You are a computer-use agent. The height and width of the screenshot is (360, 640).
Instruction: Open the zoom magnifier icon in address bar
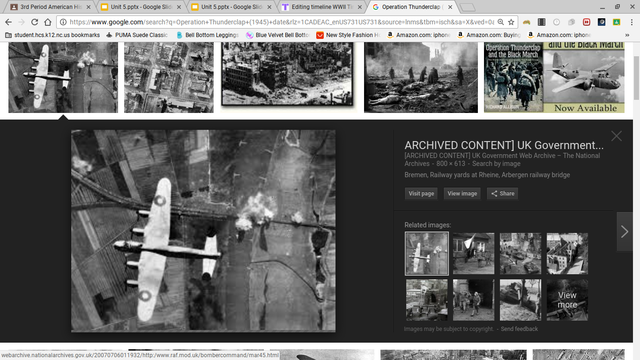[x=500, y=22]
